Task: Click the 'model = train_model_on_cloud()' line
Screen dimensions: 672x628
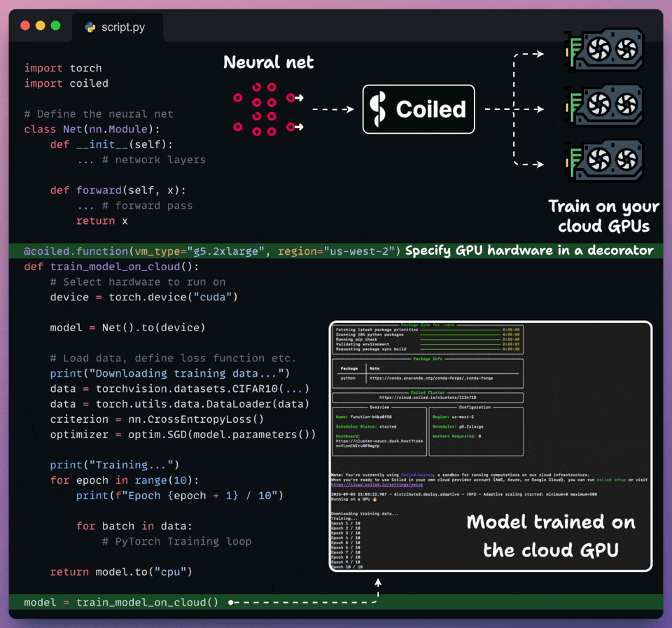Action: [121, 602]
